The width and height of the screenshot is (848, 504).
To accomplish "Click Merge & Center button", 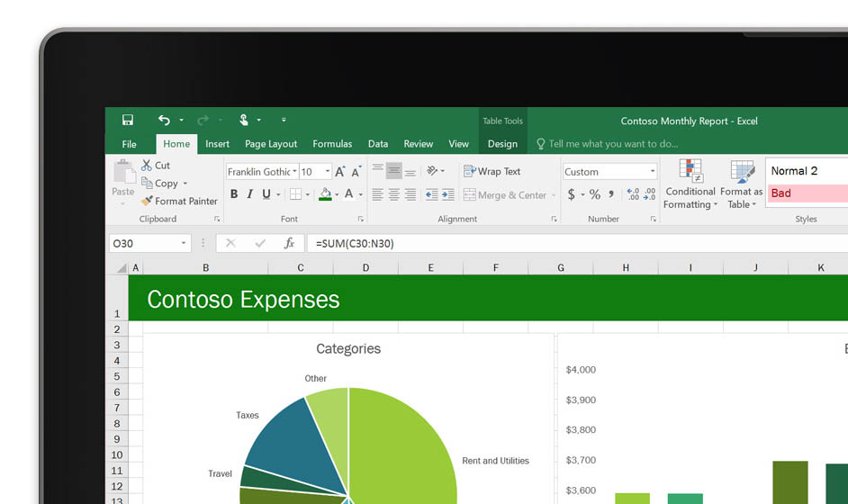I will 505,195.
